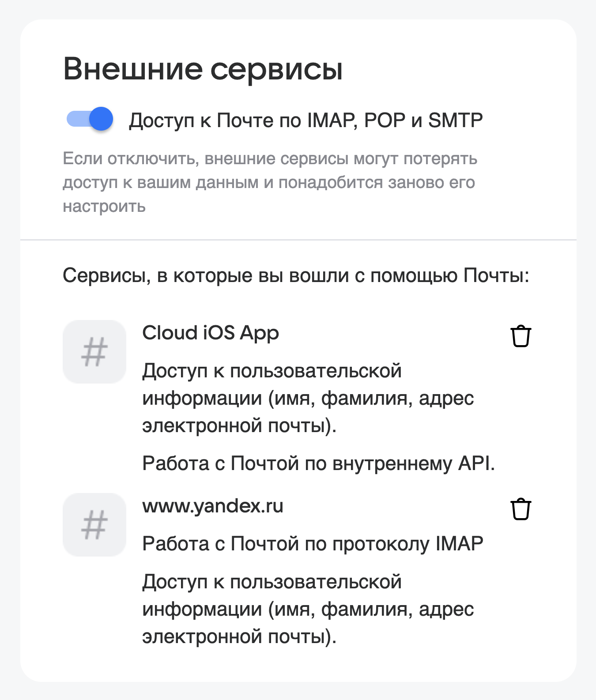Click 'электронной почты).' in the yandex.ru description
The image size is (596, 700).
click(239, 636)
